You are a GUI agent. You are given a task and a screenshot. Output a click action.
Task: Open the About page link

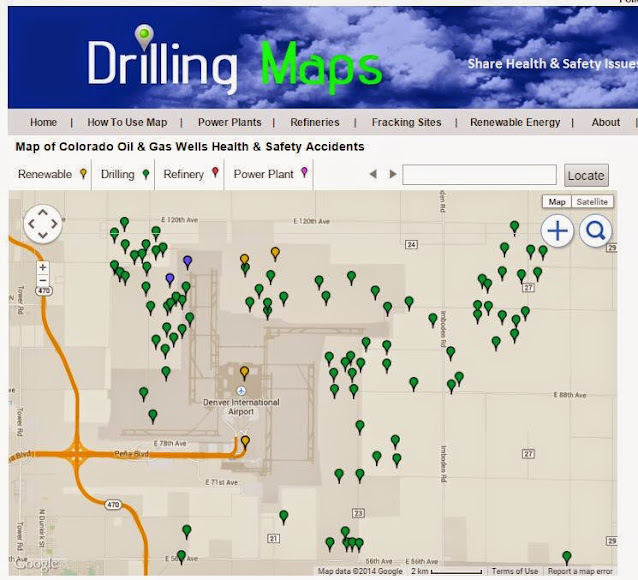pos(605,122)
